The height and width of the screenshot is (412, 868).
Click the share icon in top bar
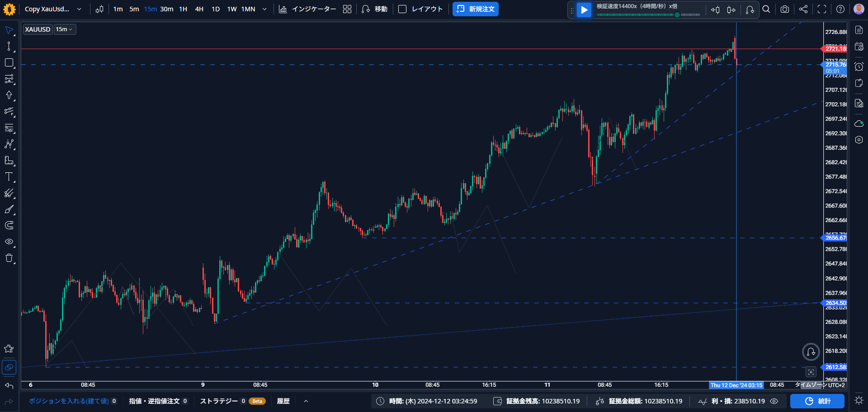click(x=803, y=9)
